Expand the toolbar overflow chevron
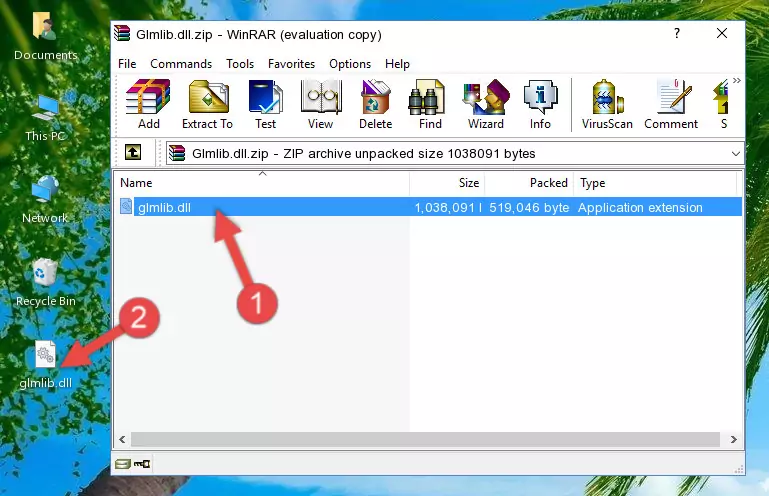The height and width of the screenshot is (496, 769). click(737, 81)
